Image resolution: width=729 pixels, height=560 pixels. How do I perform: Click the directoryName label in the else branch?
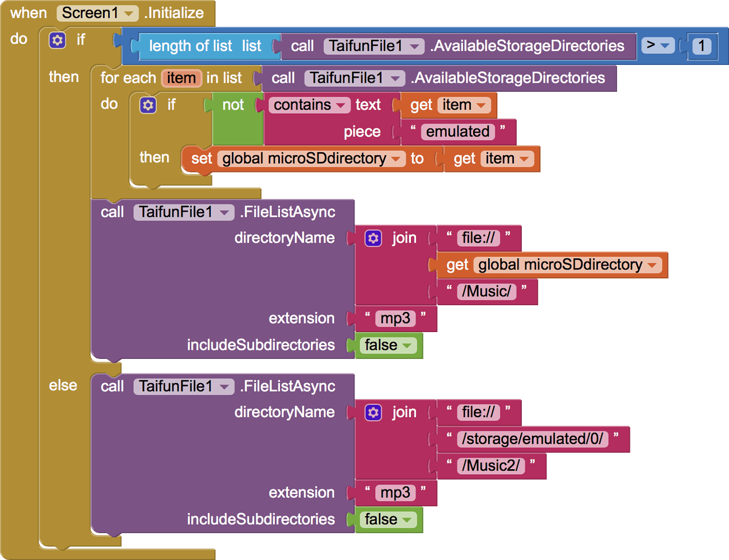[x=284, y=412]
